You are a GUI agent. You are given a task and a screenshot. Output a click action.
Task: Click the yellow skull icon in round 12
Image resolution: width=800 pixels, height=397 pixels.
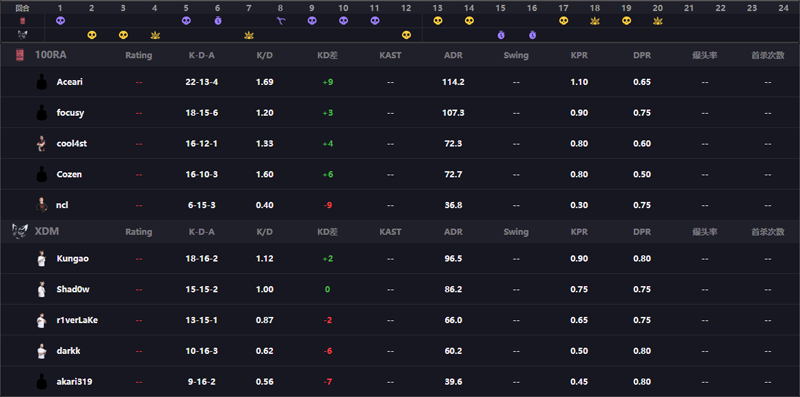pyautogui.click(x=406, y=35)
